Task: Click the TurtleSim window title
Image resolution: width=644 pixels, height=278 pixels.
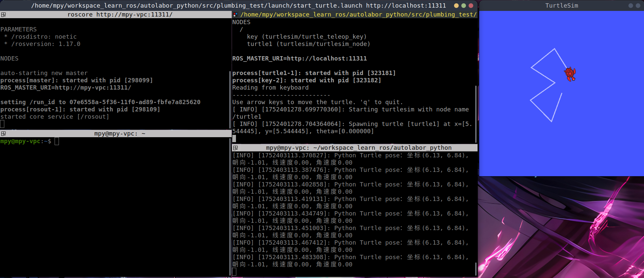Action: tap(562, 6)
